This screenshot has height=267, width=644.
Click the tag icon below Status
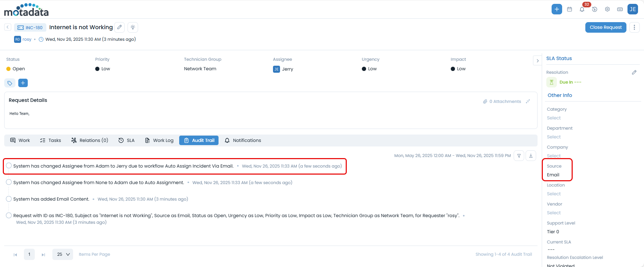click(10, 83)
